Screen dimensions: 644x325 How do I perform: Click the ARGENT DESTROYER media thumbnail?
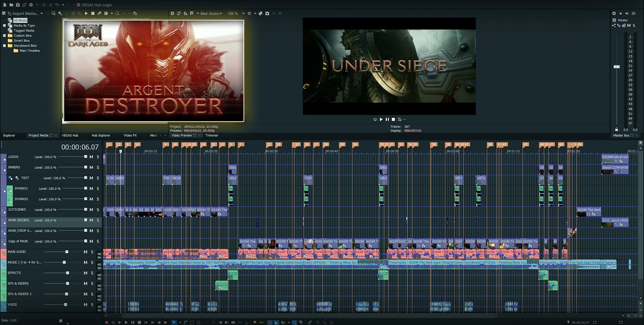153,71
